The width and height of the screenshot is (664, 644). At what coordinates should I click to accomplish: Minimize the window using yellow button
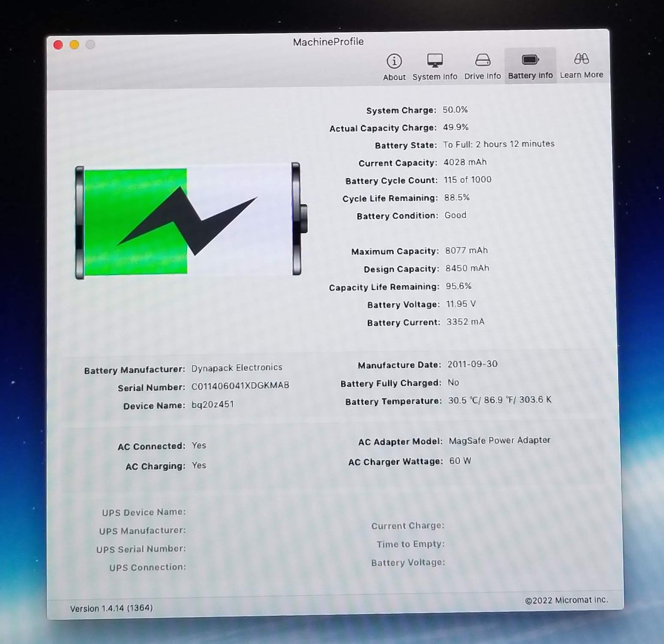(x=74, y=45)
